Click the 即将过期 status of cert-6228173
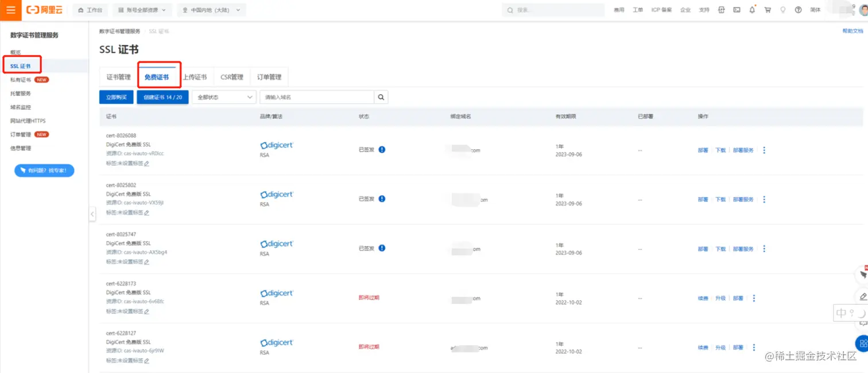The image size is (868, 373). tap(369, 298)
